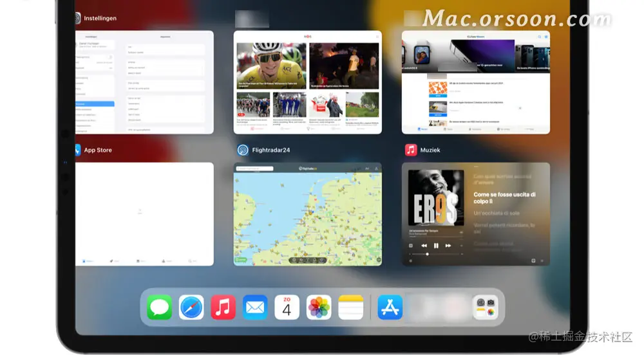This screenshot has height=355, width=644.
Task: Select the Instellingen settings app card
Action: point(144,82)
